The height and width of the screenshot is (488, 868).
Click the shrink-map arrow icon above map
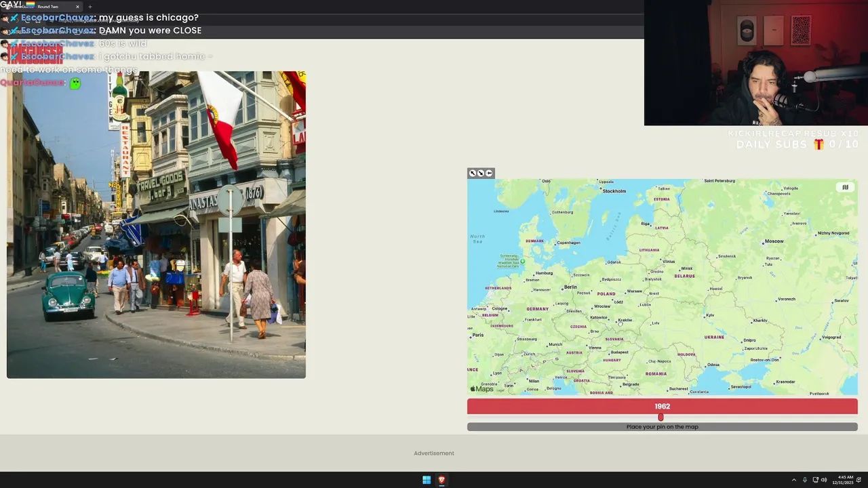click(481, 173)
